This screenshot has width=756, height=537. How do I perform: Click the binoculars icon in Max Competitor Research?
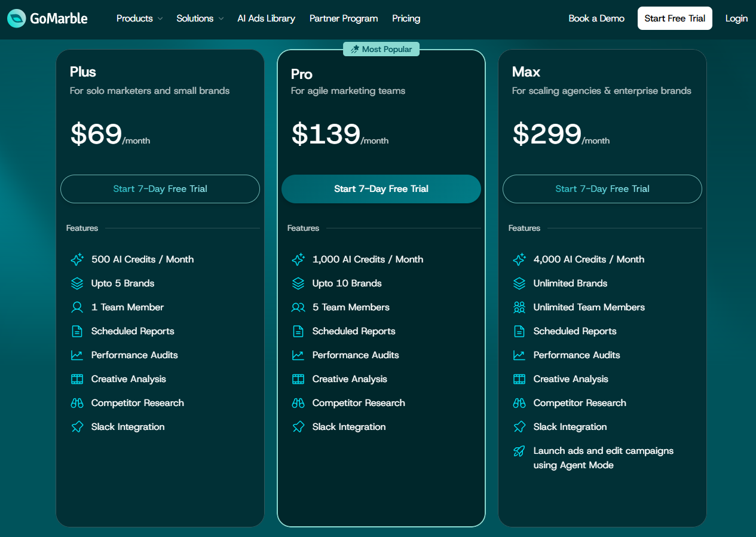click(x=519, y=403)
